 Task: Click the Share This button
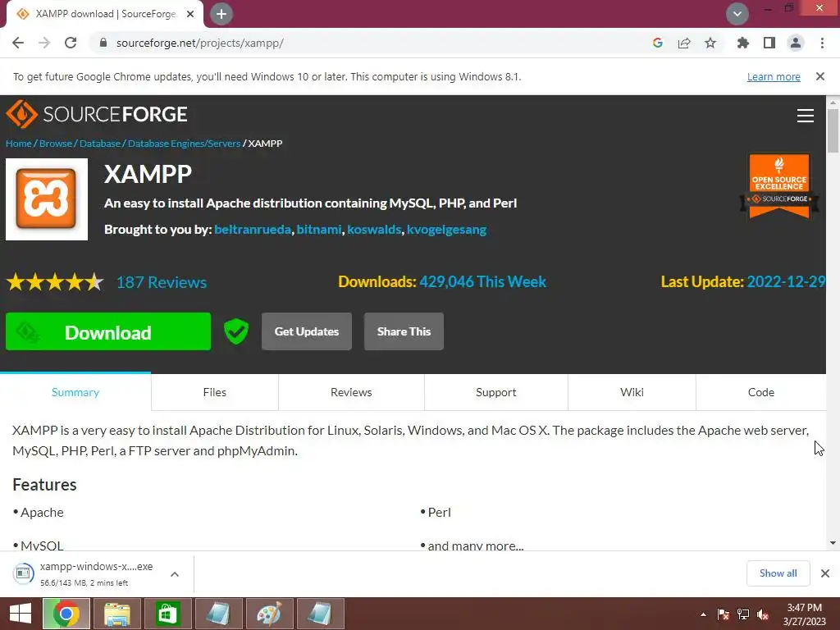coord(404,331)
